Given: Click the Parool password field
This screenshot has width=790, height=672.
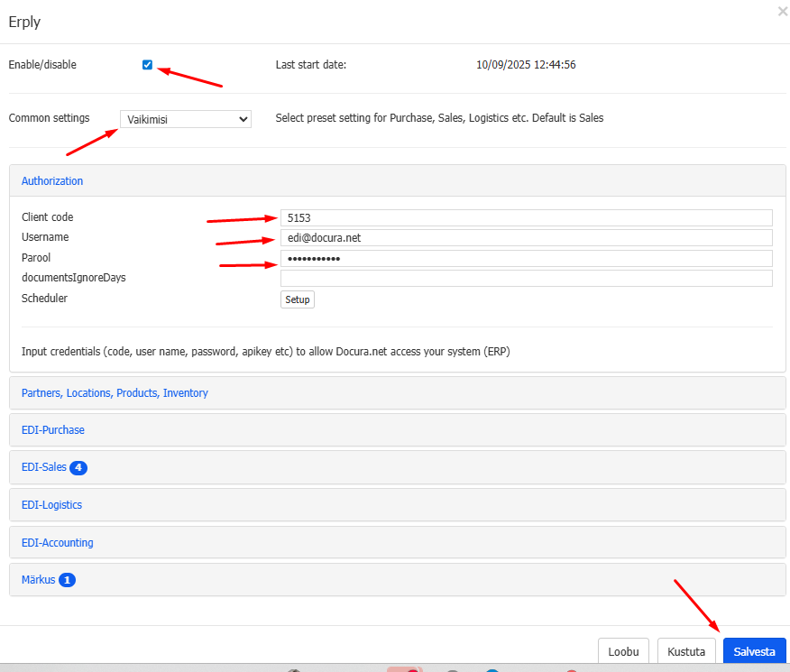Looking at the screenshot, I should tap(526, 258).
